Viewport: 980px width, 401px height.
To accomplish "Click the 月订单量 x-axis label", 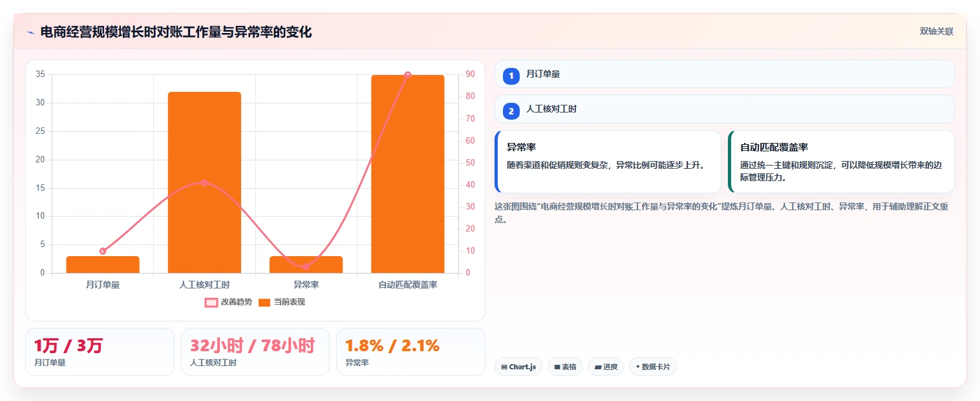I will click(103, 285).
